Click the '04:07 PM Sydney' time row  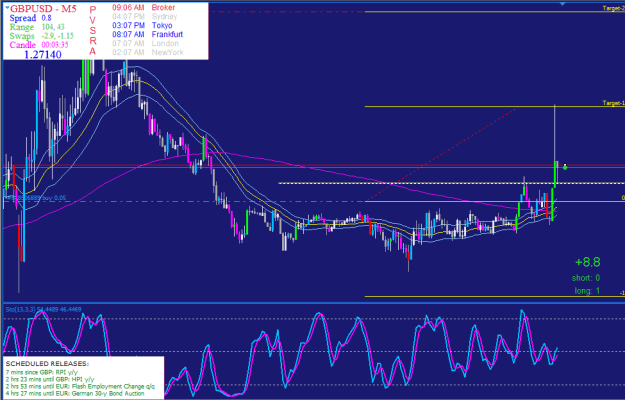[x=145, y=17]
